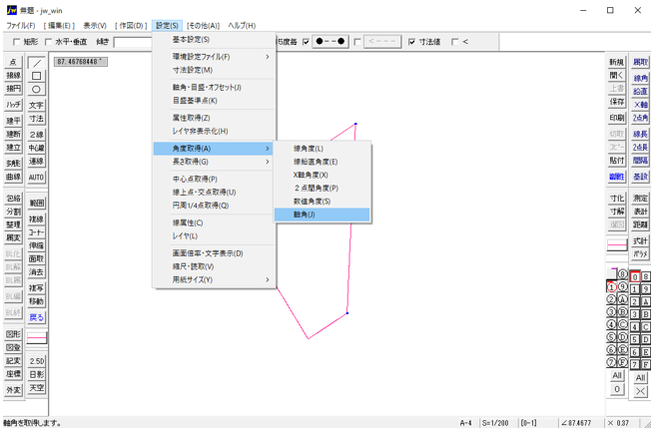This screenshot has height=433, width=657.
Task: Select the 曲線 curve tool
Action: 13,177
